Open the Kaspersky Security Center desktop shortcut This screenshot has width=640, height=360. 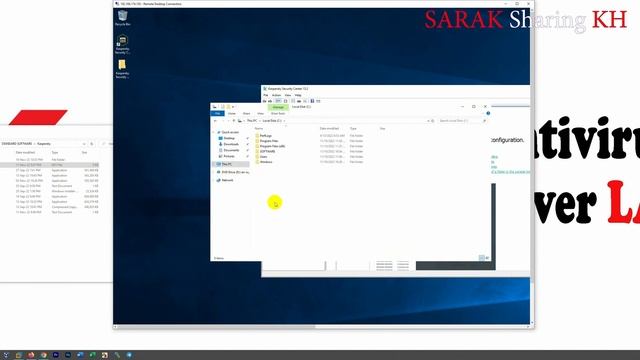pos(122,44)
